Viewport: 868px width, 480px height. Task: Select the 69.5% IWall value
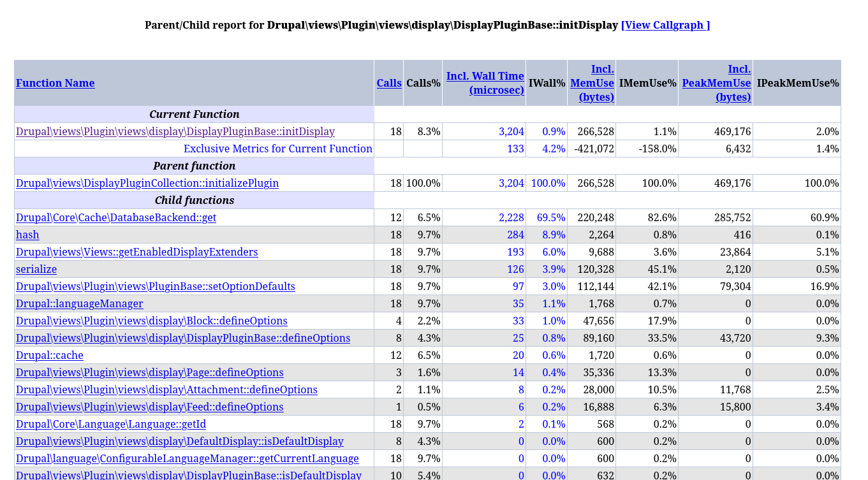pos(551,217)
